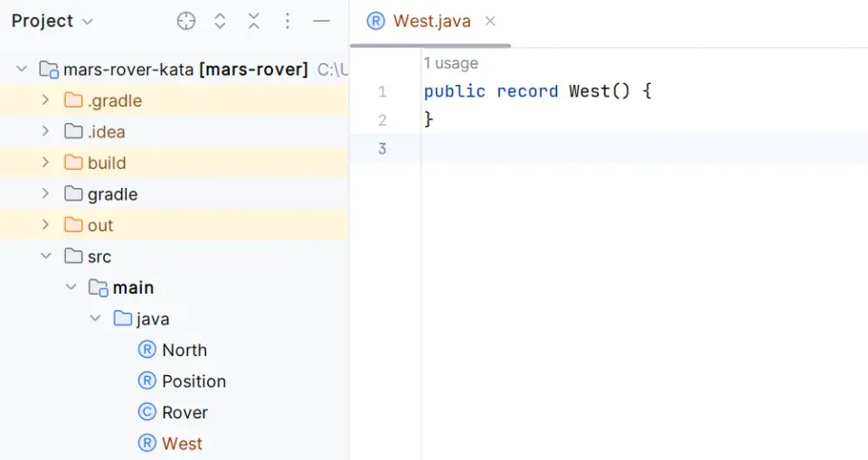Click on empty line 3 in editor
Image resolution: width=868 pixels, height=460 pixels.
633,148
